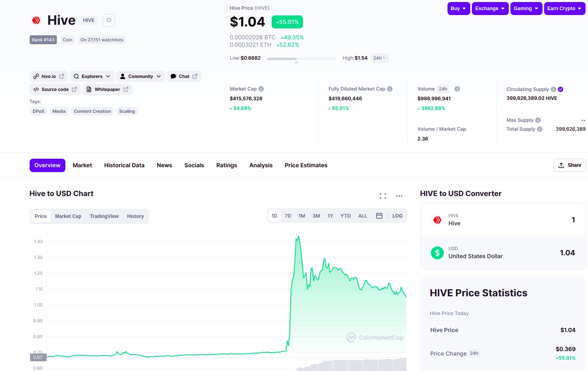Set chart range to 1Y
Screen dimensions: 588x371
tap(330, 216)
